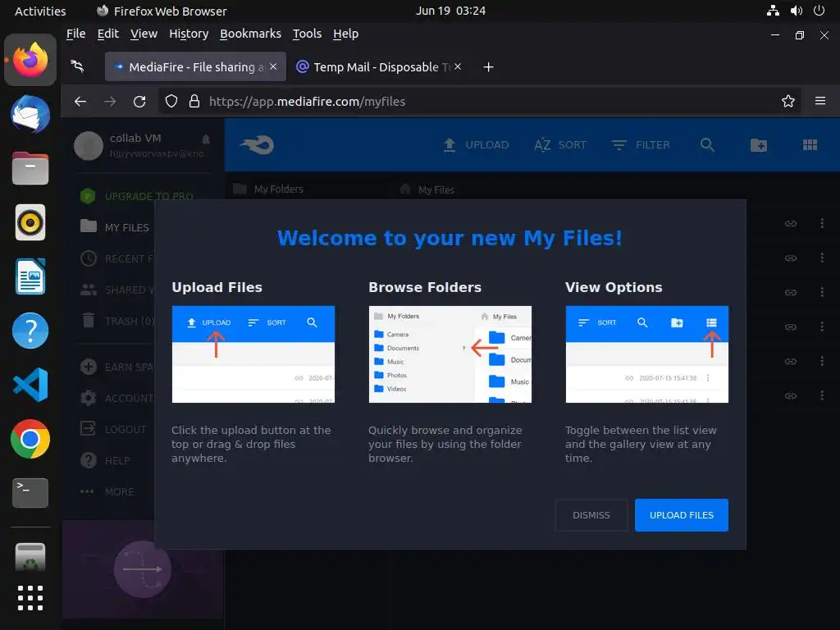
Task: Click the collab VM profile avatar
Action: pyautogui.click(x=89, y=145)
